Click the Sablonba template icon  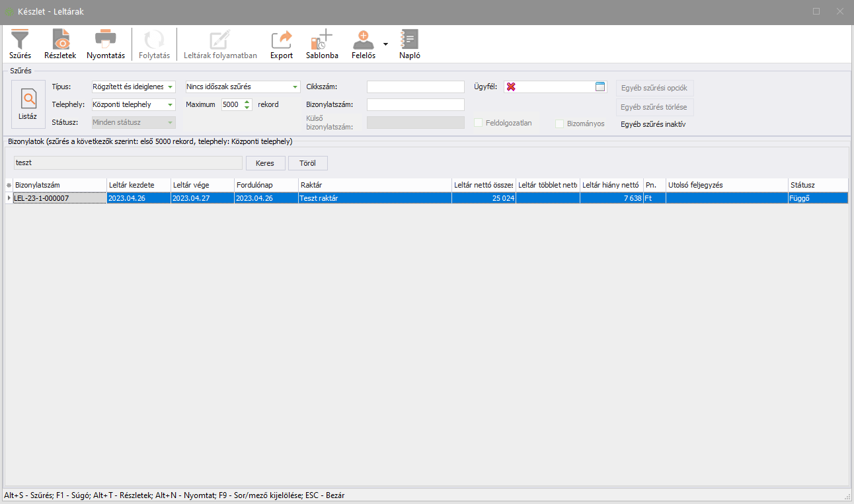(x=322, y=41)
